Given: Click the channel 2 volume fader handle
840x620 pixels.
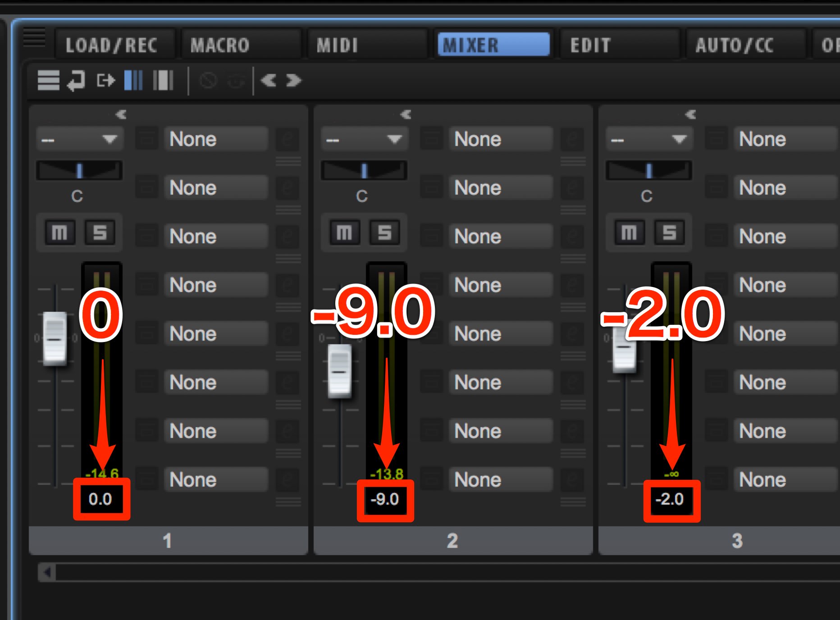Looking at the screenshot, I should [339, 371].
